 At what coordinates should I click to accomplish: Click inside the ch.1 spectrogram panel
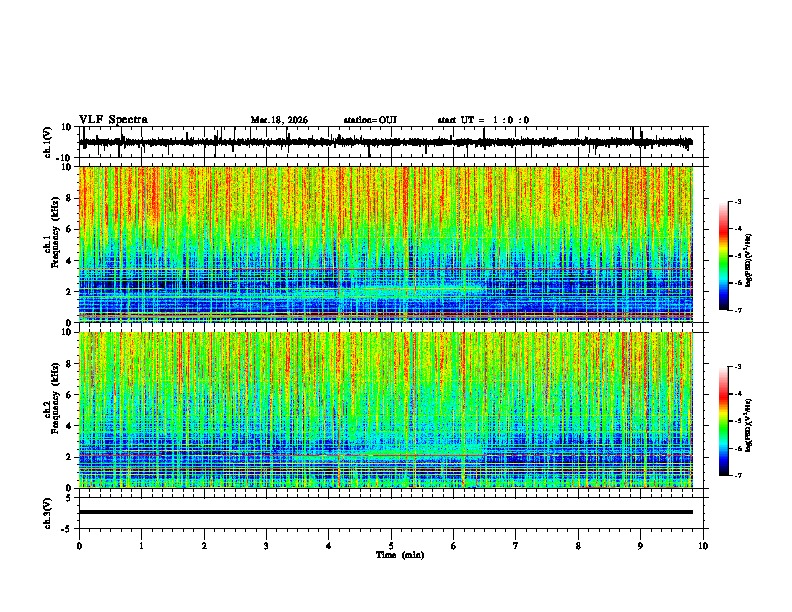coord(386,244)
